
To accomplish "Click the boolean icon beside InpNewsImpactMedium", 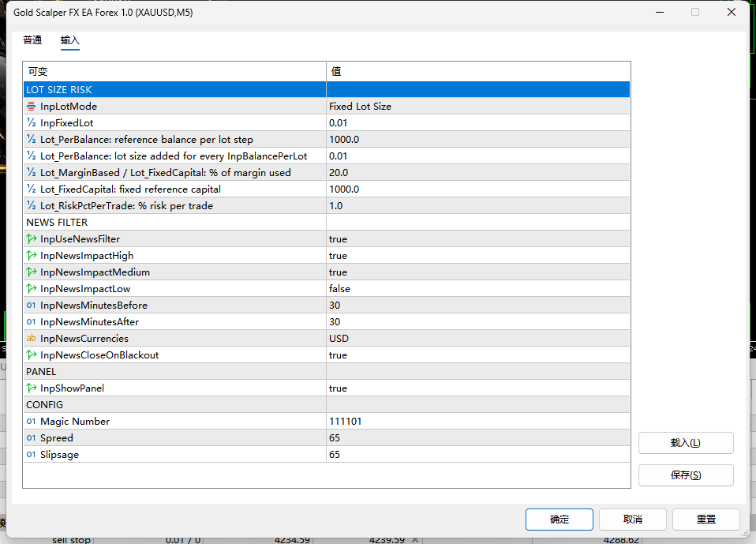I will pyautogui.click(x=32, y=272).
